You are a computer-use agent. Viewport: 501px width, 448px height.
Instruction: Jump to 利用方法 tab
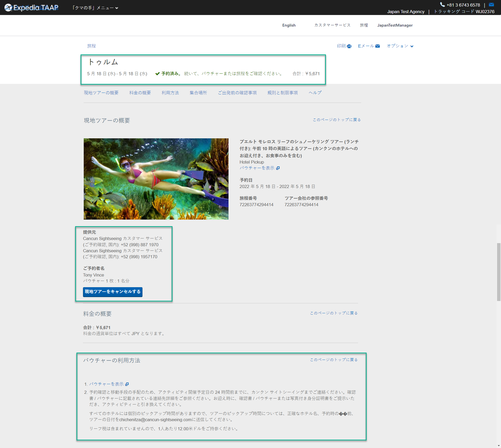pyautogui.click(x=170, y=93)
